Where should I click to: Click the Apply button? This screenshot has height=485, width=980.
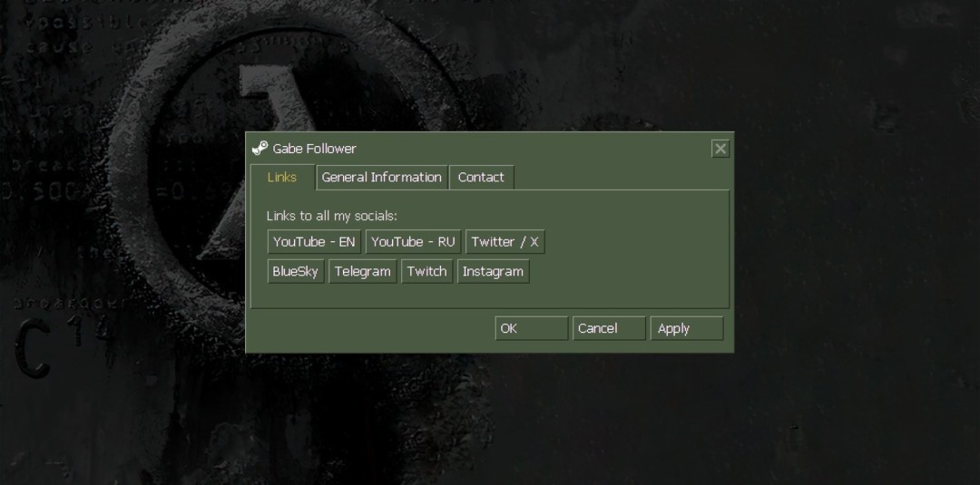click(x=686, y=328)
